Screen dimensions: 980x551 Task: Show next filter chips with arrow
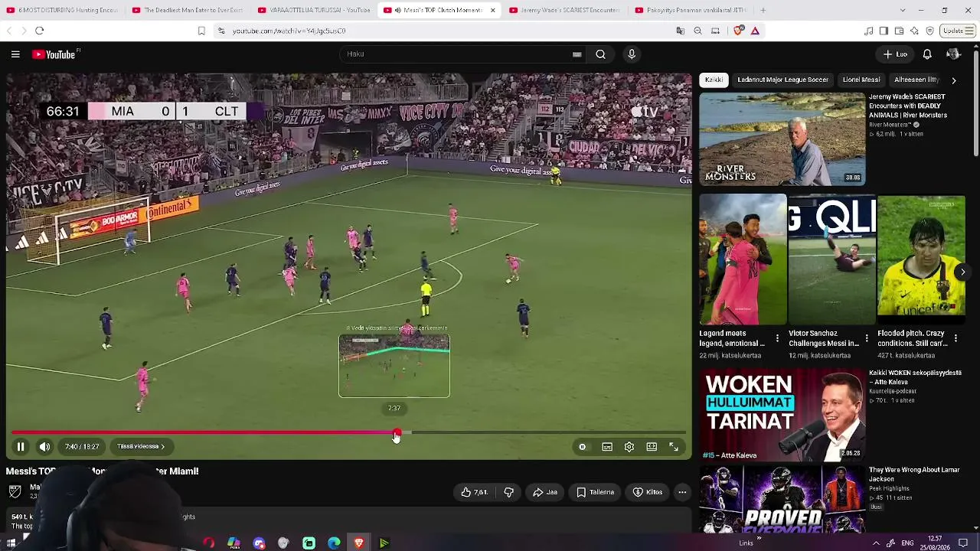click(x=953, y=80)
